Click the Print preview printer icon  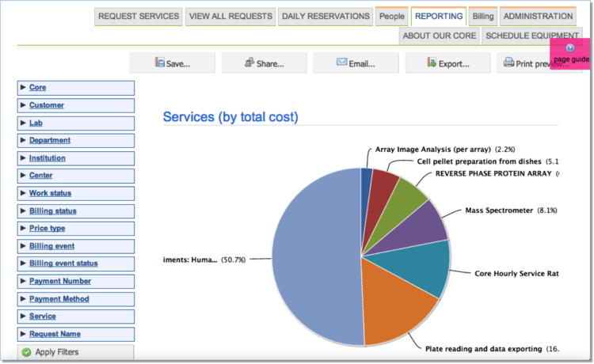click(x=508, y=63)
